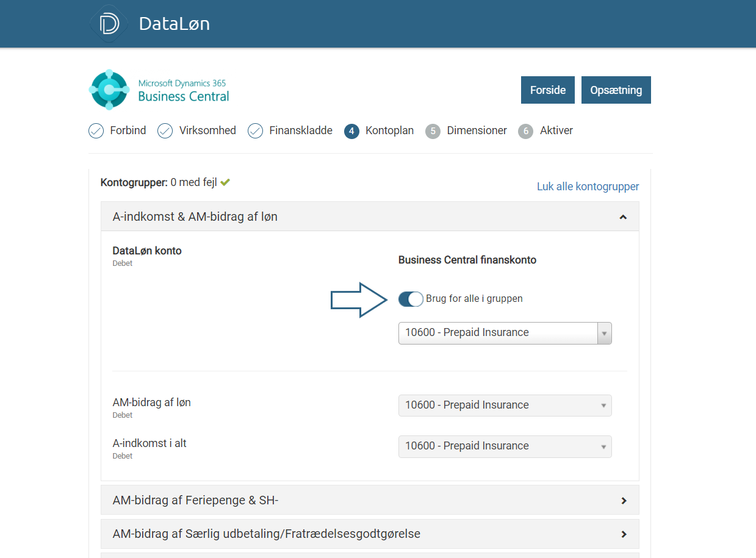
Task: Click the DataLøn konto column heading
Action: 147,251
